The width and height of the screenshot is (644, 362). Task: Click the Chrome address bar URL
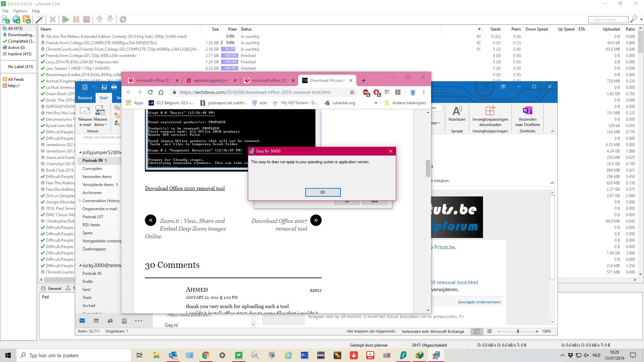(255, 92)
